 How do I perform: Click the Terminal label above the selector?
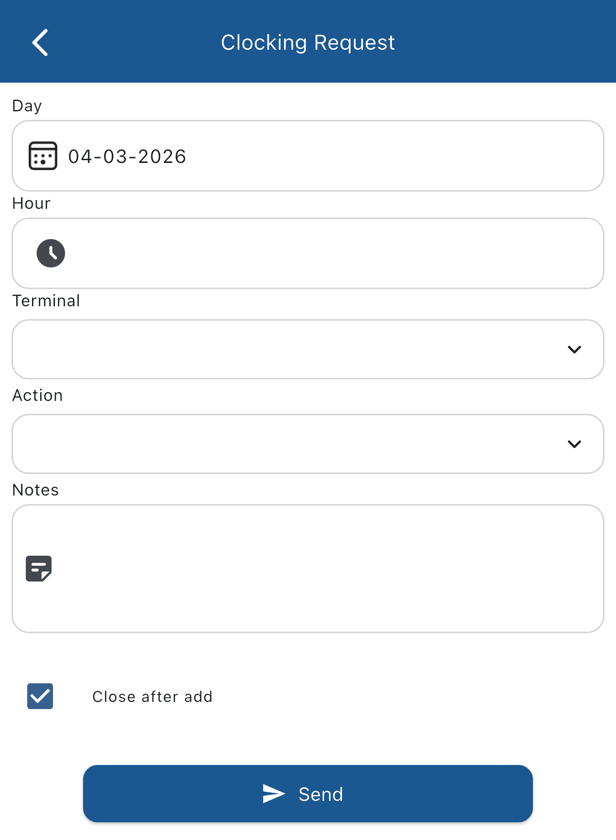point(46,301)
